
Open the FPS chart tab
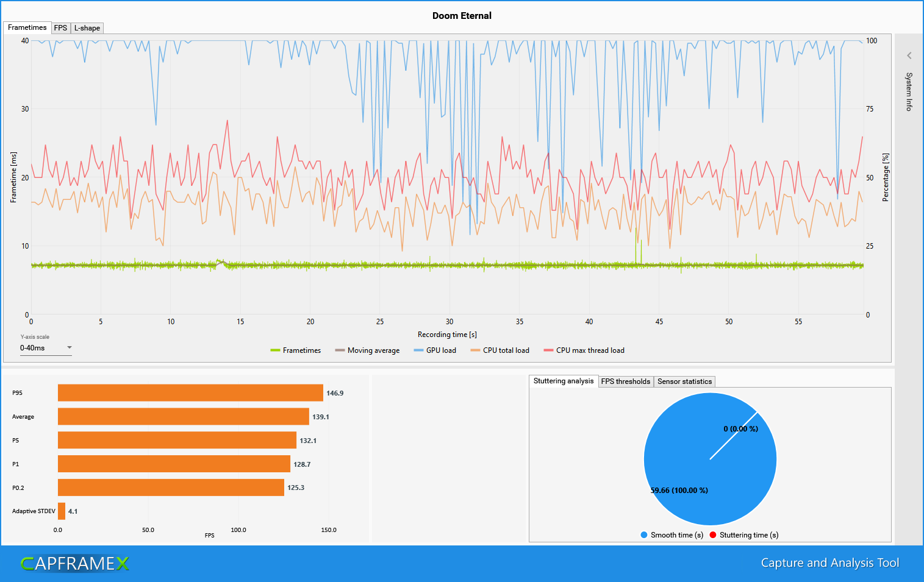coord(60,28)
